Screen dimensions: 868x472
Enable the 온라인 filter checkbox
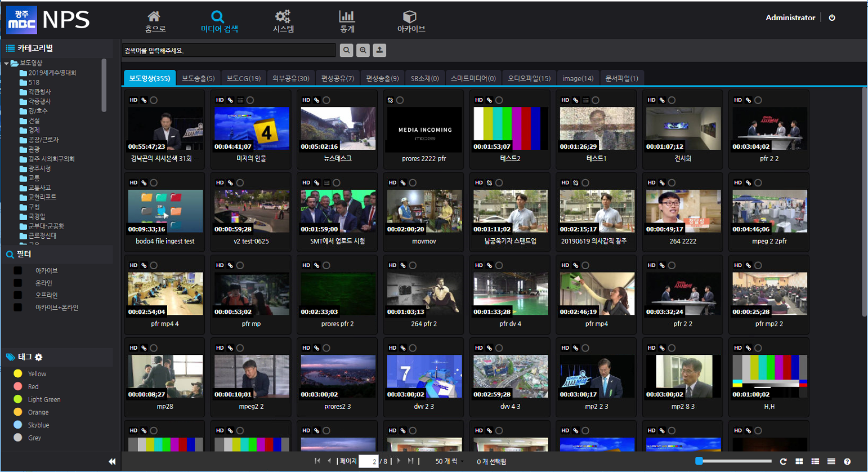tap(18, 283)
